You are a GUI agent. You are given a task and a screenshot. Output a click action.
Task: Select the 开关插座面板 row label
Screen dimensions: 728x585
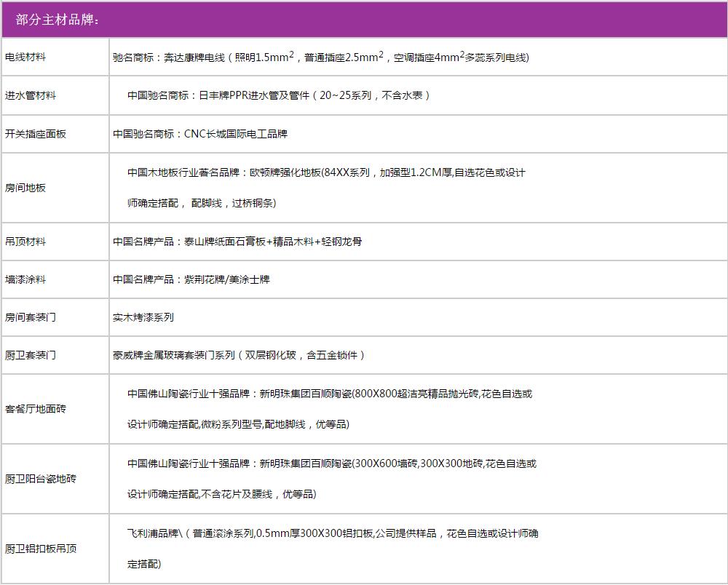click(x=36, y=134)
